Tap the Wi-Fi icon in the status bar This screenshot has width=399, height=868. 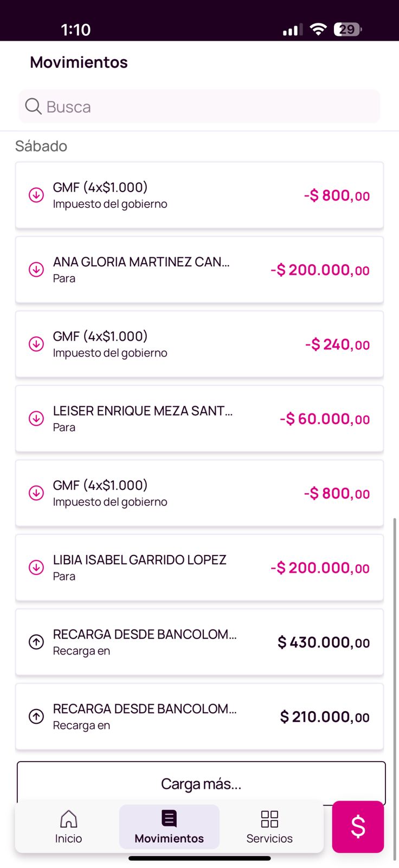[x=318, y=29]
